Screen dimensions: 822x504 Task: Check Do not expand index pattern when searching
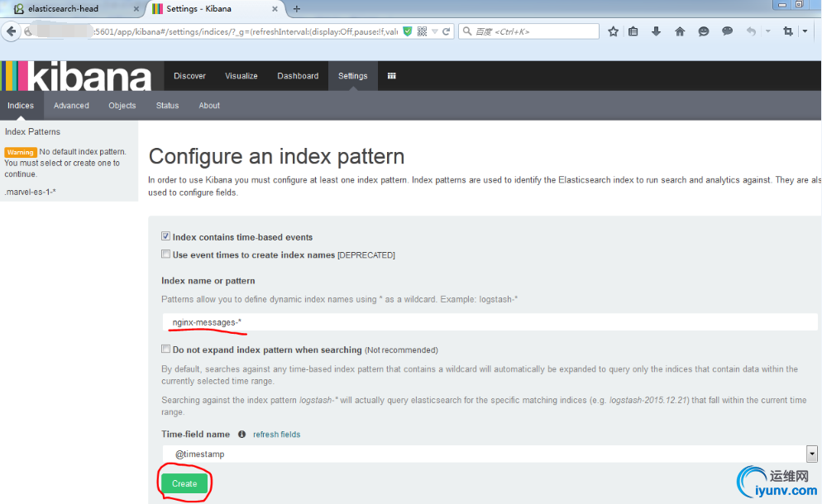coord(165,349)
